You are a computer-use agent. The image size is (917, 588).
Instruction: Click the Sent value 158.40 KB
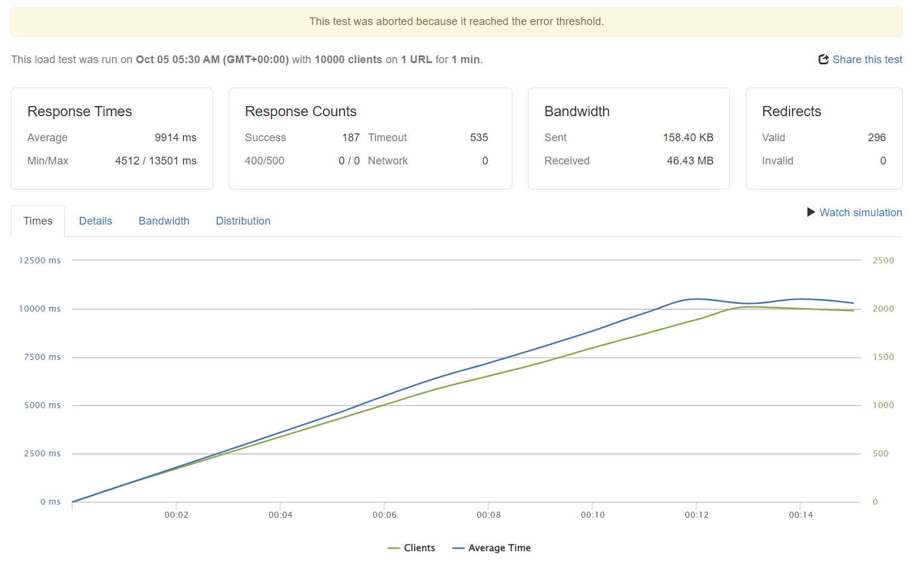click(x=688, y=138)
